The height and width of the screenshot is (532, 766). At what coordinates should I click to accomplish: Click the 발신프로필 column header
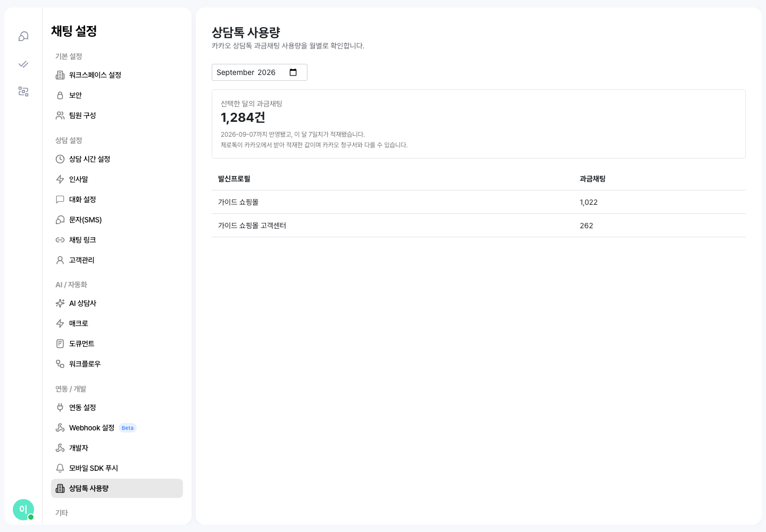click(x=234, y=179)
